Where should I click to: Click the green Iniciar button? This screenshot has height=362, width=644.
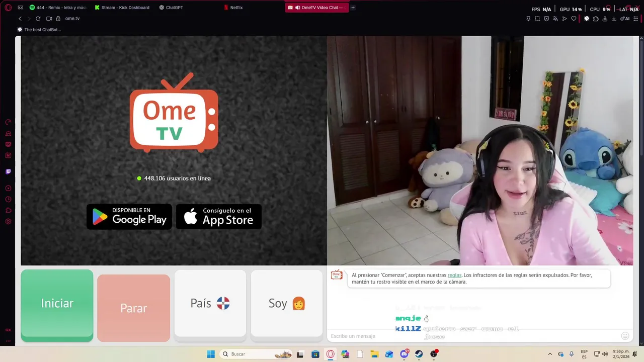point(57,305)
